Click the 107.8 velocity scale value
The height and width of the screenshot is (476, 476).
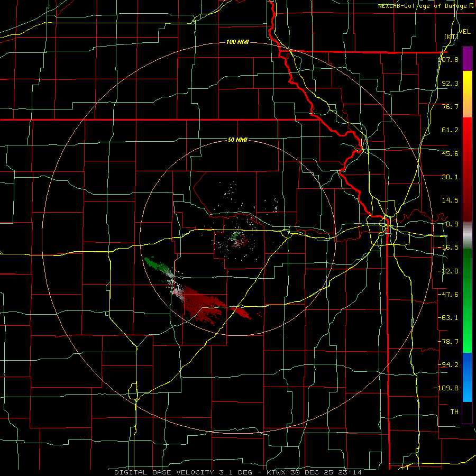point(448,59)
